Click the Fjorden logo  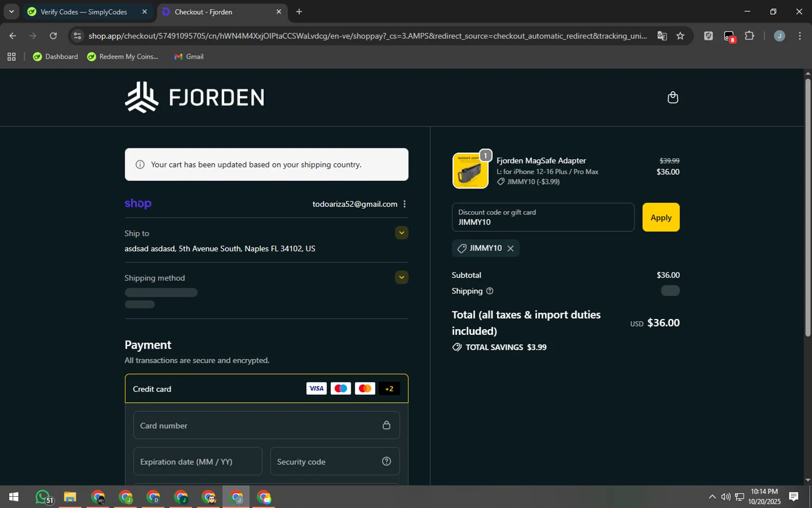[194, 97]
